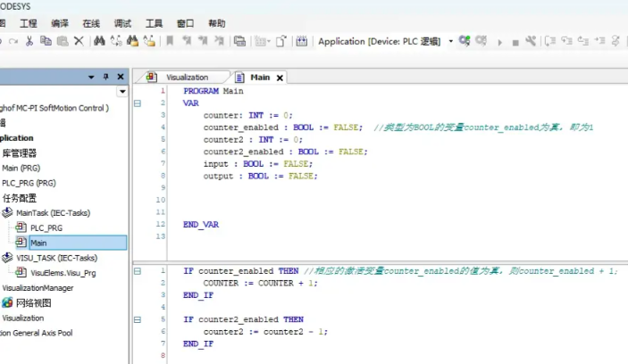Select PLC_PRG under MainTask
The image size is (628, 364).
(47, 227)
